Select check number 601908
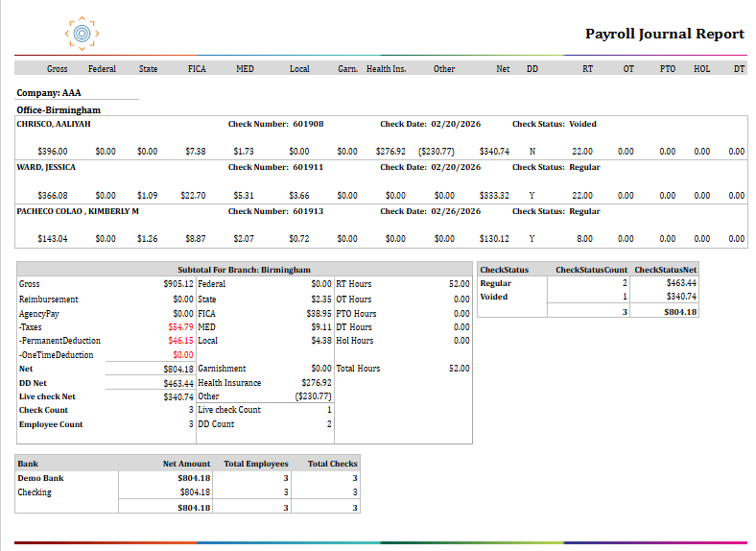The image size is (756, 551). click(308, 124)
